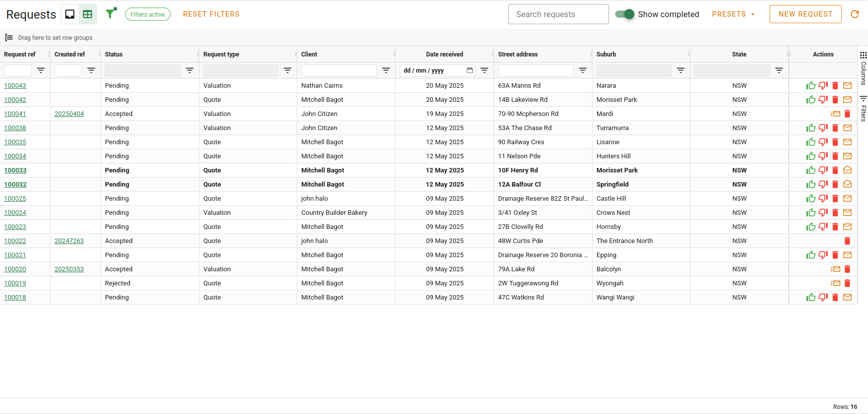This screenshot has width=868, height=414.
Task: Toggle the Show completed switch
Action: tap(624, 14)
